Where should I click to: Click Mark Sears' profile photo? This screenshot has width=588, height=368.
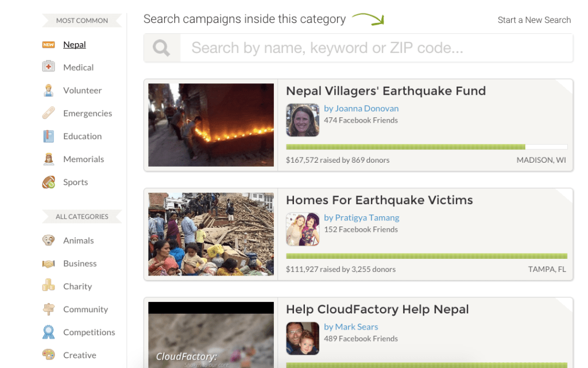coord(303,338)
